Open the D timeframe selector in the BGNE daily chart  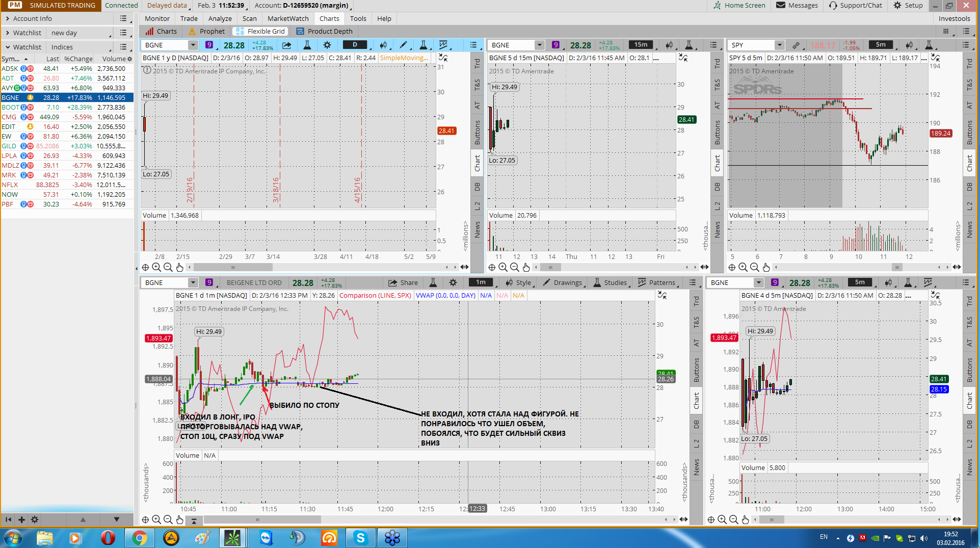coord(355,45)
